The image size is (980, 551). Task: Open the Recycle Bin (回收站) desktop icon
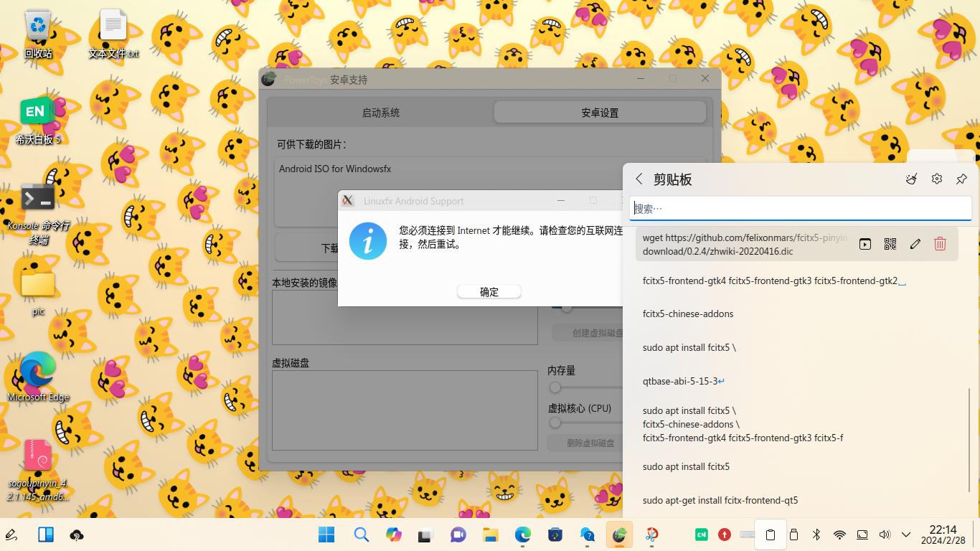pyautogui.click(x=38, y=34)
